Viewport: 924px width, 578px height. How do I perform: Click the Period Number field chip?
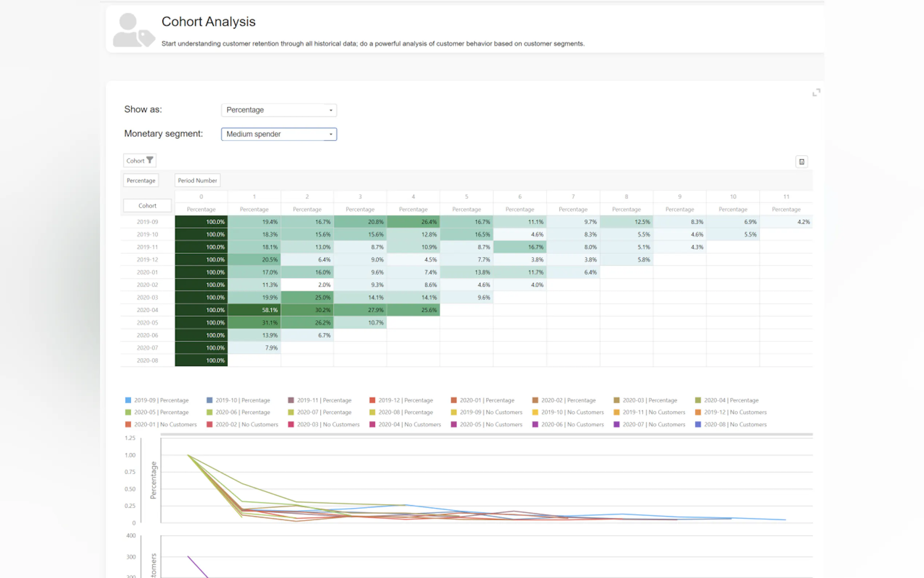[197, 181]
